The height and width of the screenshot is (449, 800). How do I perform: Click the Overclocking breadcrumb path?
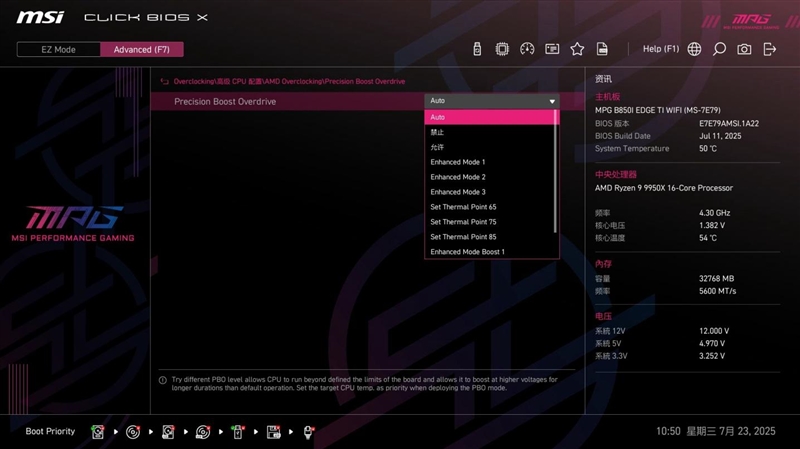pyautogui.click(x=289, y=82)
